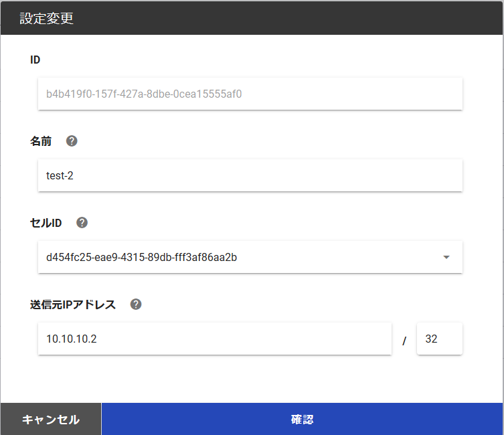Open help icon next to 送信元IPアドレス
This screenshot has height=435, width=504.
(136, 304)
